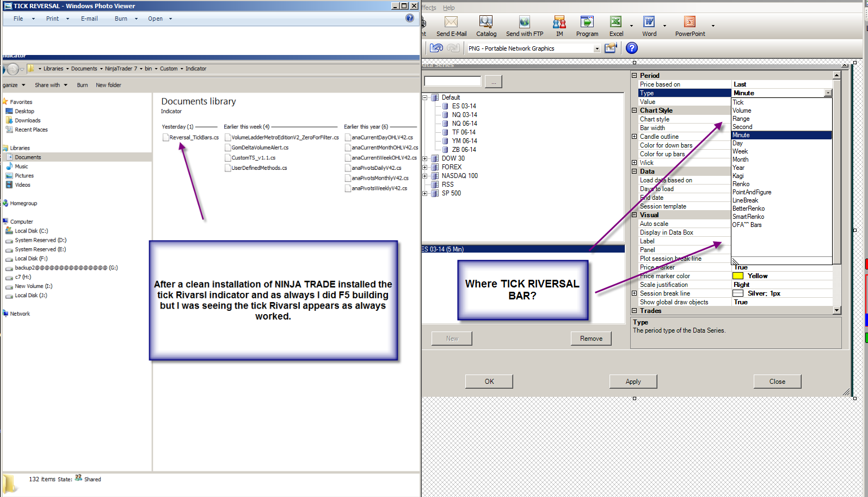Expand the Session break line property
Image resolution: width=868 pixels, height=497 pixels.
pyautogui.click(x=634, y=293)
